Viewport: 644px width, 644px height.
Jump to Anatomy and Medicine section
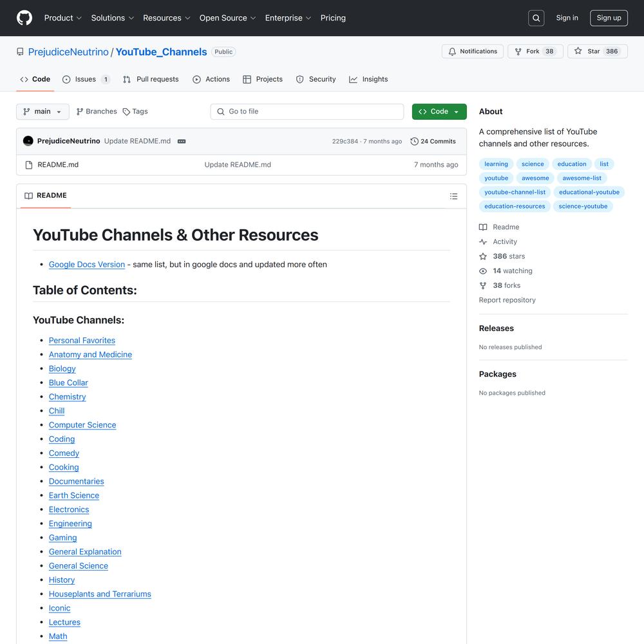[90, 354]
